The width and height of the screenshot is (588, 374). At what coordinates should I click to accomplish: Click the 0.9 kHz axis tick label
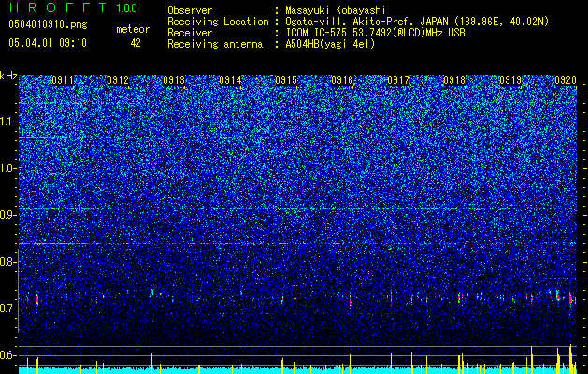pos(7,215)
